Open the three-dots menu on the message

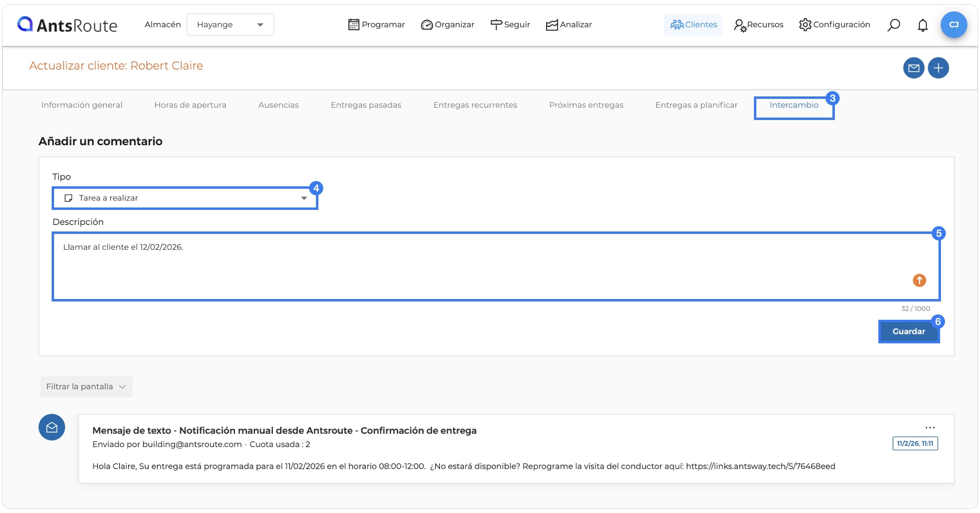pos(930,428)
